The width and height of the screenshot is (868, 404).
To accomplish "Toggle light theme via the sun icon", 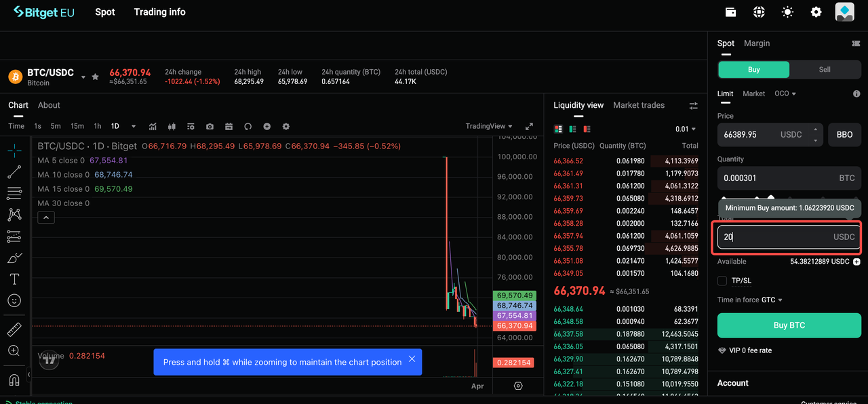I will click(x=787, y=12).
